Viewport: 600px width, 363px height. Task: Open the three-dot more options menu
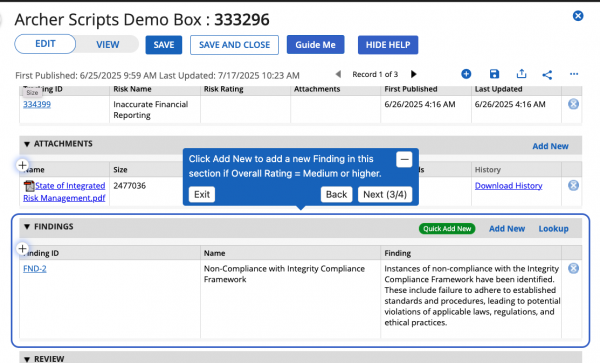coord(574,74)
